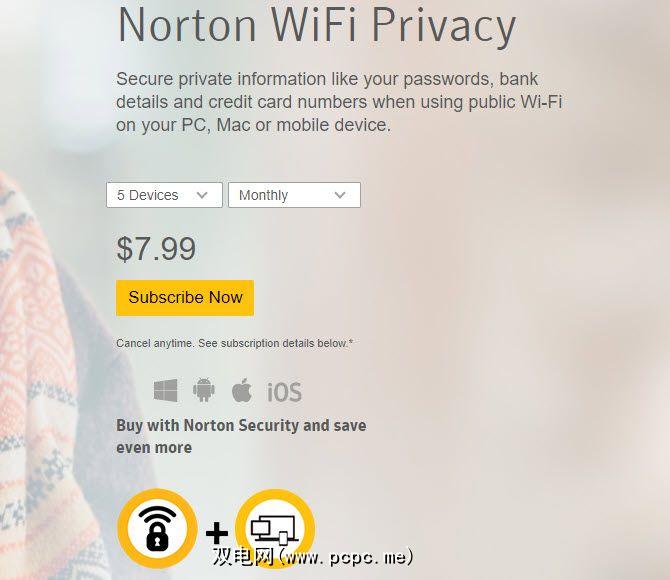670x580 pixels.
Task: Open the 5 Devices dropdown
Action: pyautogui.click(x=165, y=195)
